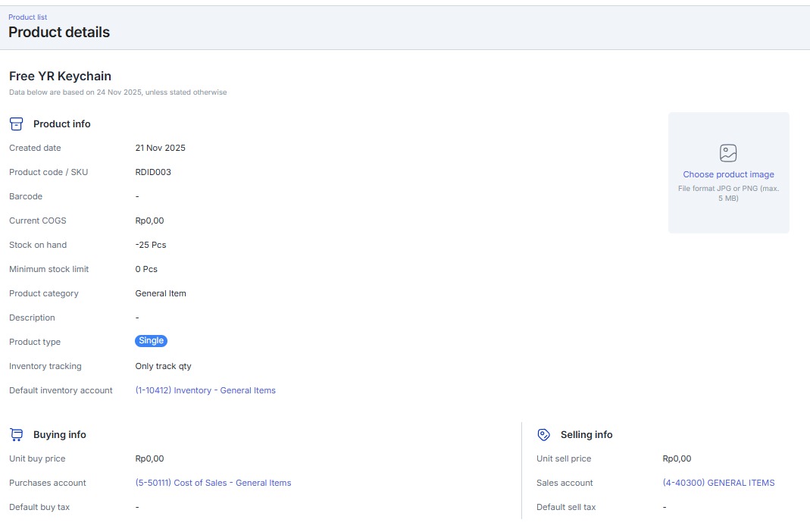
Task: Open the Inventory - General Items account link
Action: click(x=205, y=391)
